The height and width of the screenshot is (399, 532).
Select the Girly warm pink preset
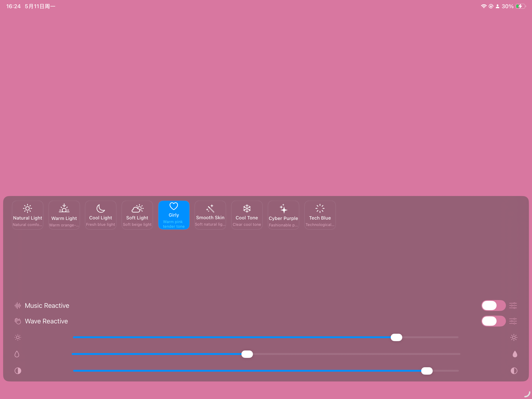tap(174, 215)
